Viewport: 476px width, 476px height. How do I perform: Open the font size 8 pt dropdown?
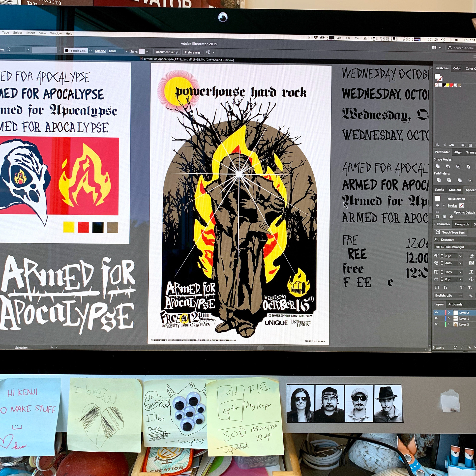coord(460,256)
